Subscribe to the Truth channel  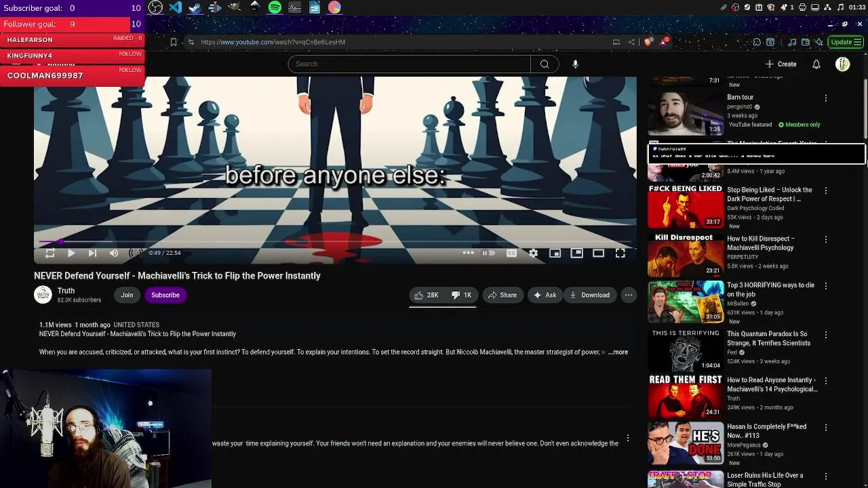coord(165,295)
